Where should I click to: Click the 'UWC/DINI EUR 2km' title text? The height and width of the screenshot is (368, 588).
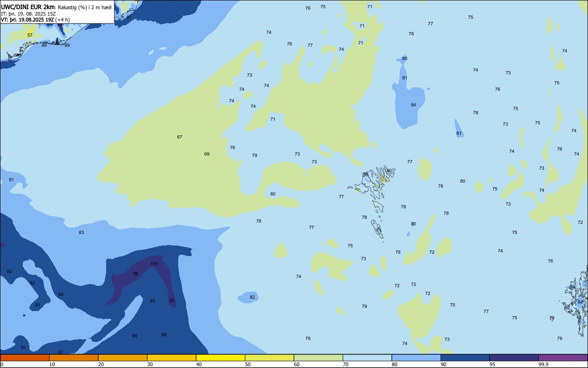point(28,7)
